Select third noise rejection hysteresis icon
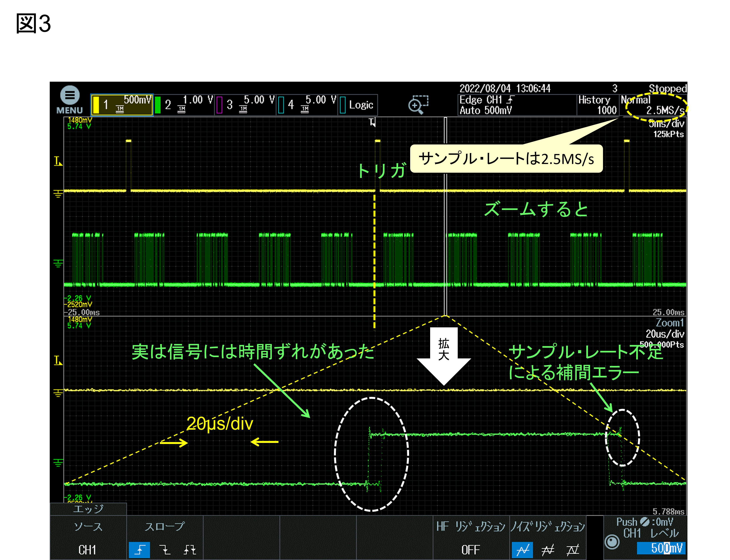The image size is (730, 560). [572, 550]
